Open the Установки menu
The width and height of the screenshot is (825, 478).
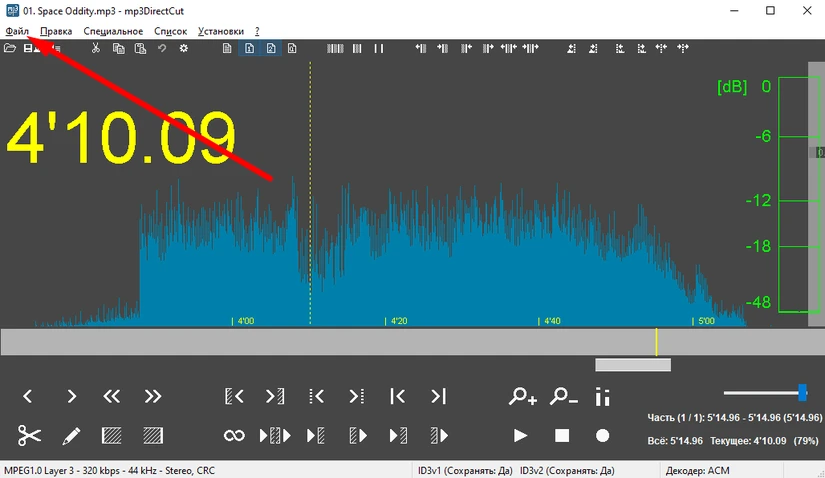point(220,31)
